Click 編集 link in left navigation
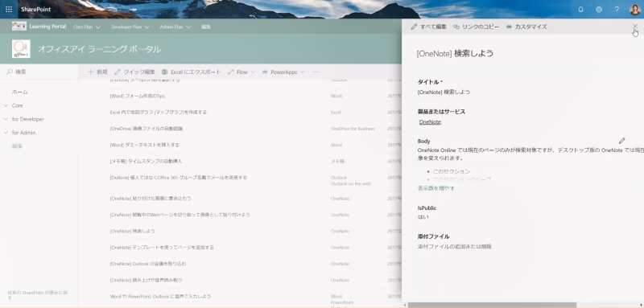 click(17, 146)
